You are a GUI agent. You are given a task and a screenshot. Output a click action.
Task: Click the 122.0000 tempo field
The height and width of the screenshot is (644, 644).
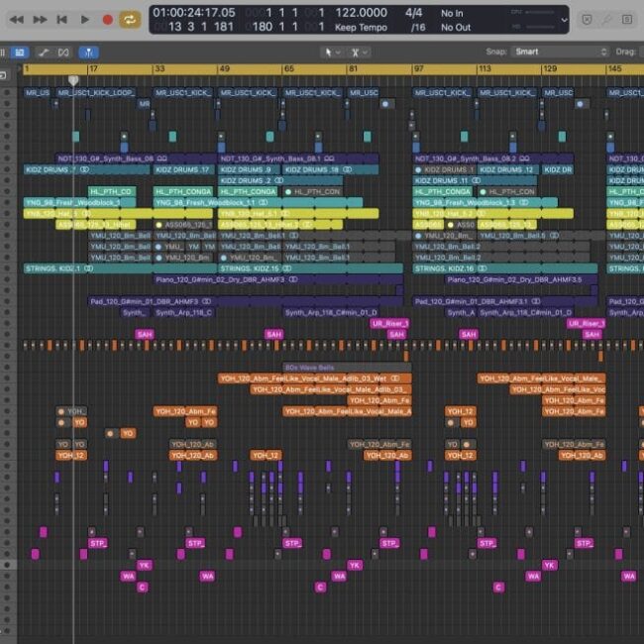(x=361, y=13)
